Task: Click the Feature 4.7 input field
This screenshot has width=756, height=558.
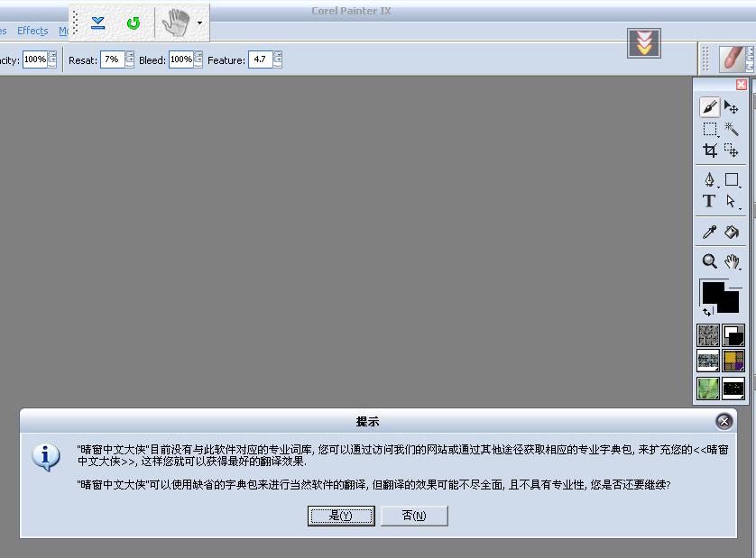Action: [x=261, y=59]
